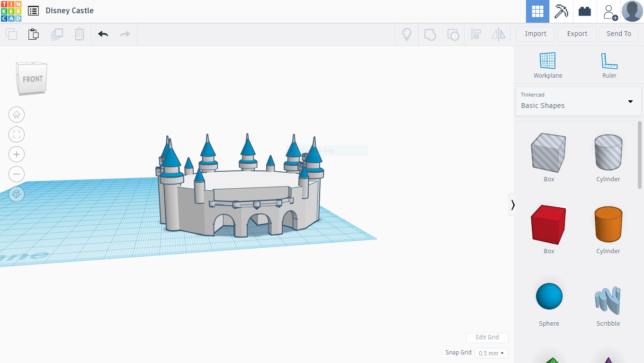Viewport: 644px width, 363px height.
Task: Click the Import button
Action: (536, 34)
